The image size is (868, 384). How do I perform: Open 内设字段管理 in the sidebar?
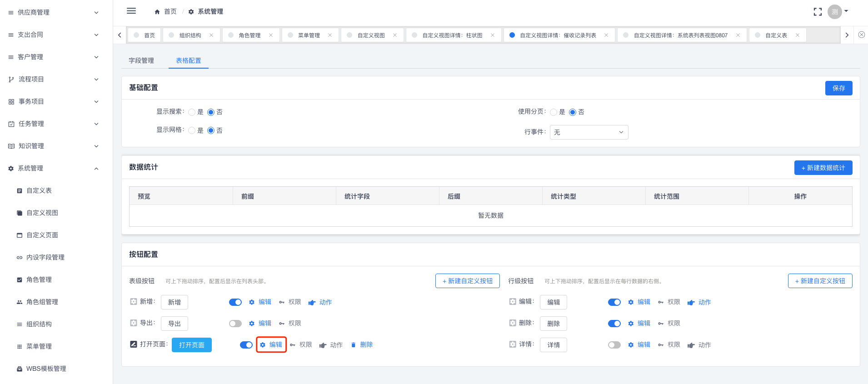[45, 257]
